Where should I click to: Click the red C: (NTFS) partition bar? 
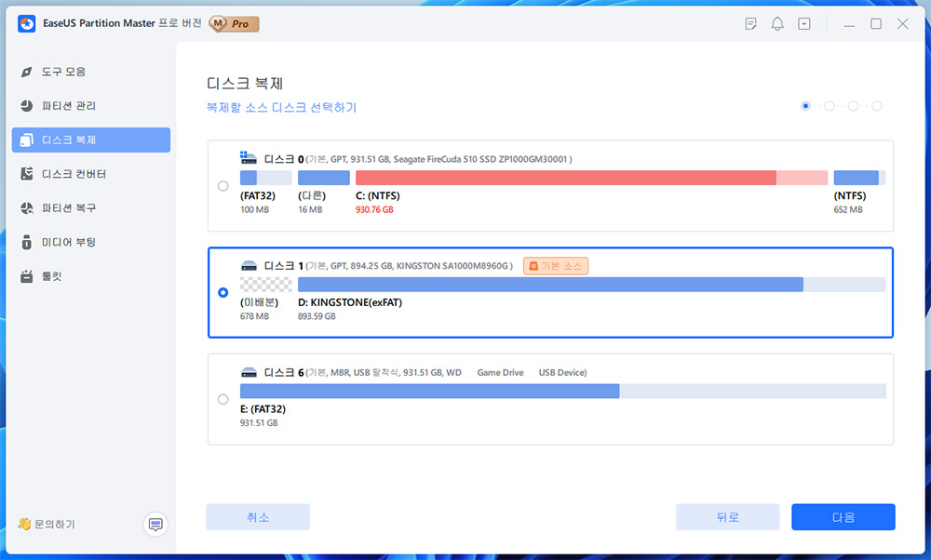coord(591,178)
